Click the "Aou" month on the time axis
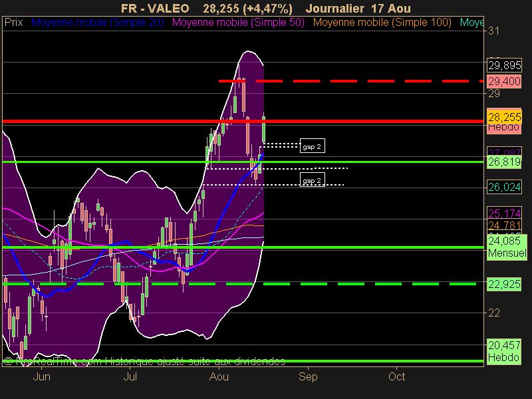Screen dimensions: 532x399 (x=219, y=376)
